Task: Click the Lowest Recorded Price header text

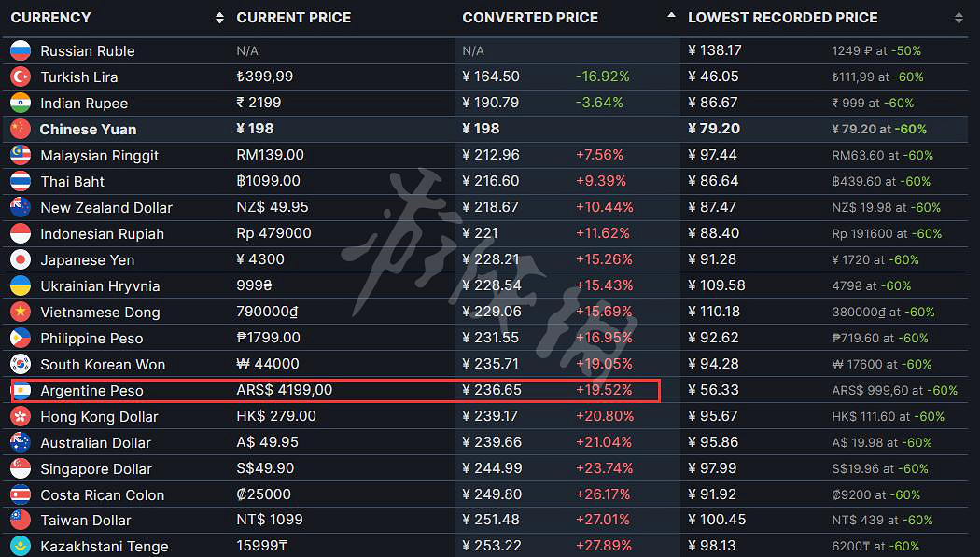Action: pyautogui.click(x=782, y=18)
